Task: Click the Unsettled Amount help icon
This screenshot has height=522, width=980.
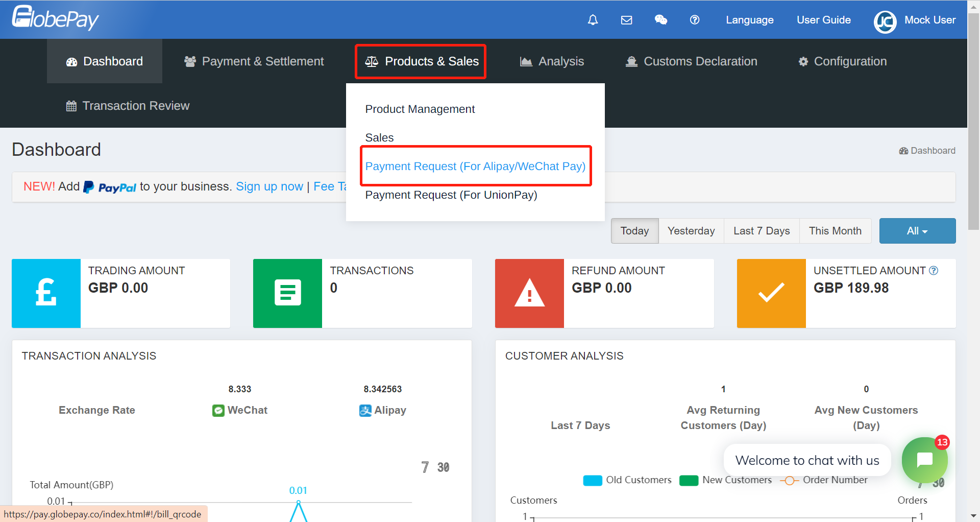Action: (x=934, y=271)
